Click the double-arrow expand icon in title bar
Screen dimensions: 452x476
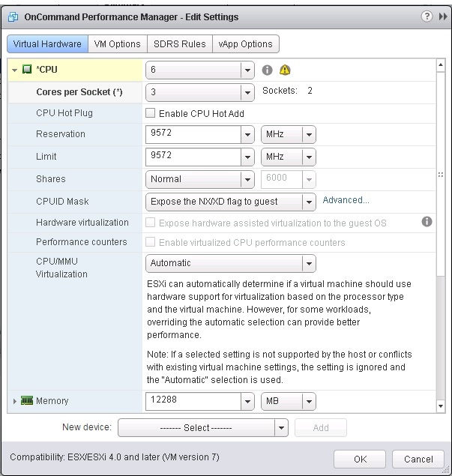point(443,16)
